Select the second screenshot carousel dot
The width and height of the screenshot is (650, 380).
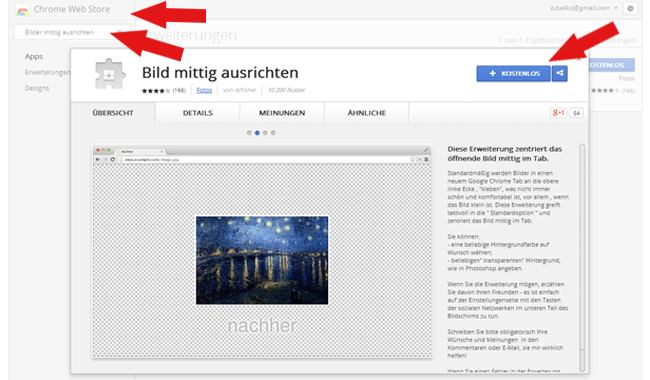(x=257, y=133)
